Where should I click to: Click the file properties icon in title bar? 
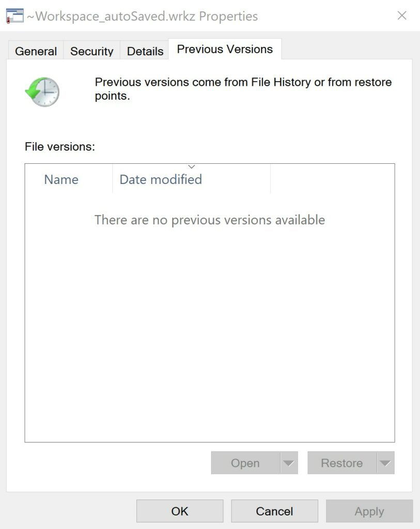pyautogui.click(x=15, y=15)
